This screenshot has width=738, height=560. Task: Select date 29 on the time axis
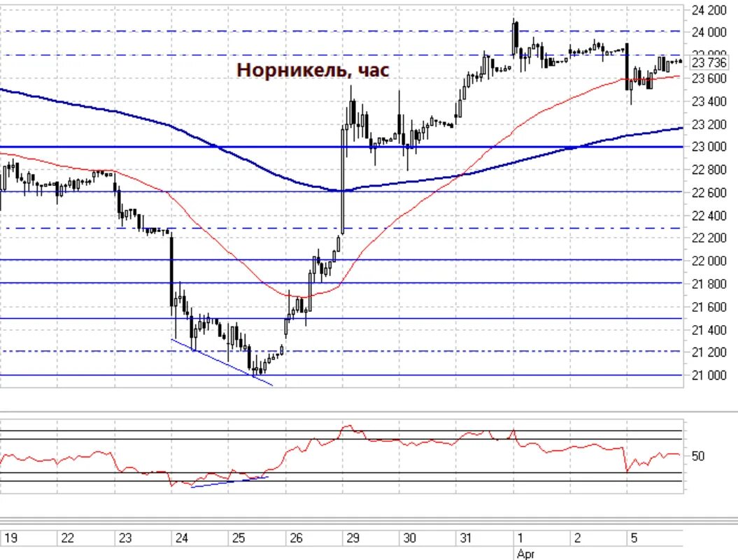pos(353,538)
